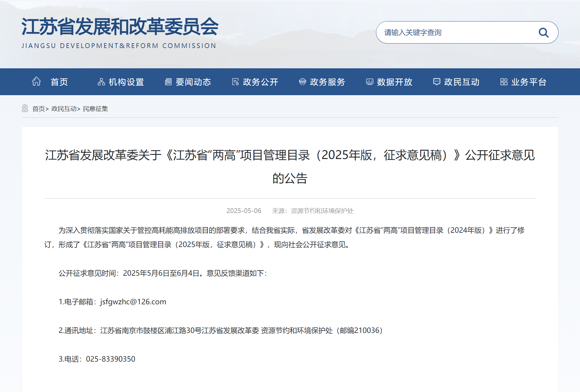Click the source text 资源节约和环境保护处
This screenshot has height=392, width=580.
322,211
